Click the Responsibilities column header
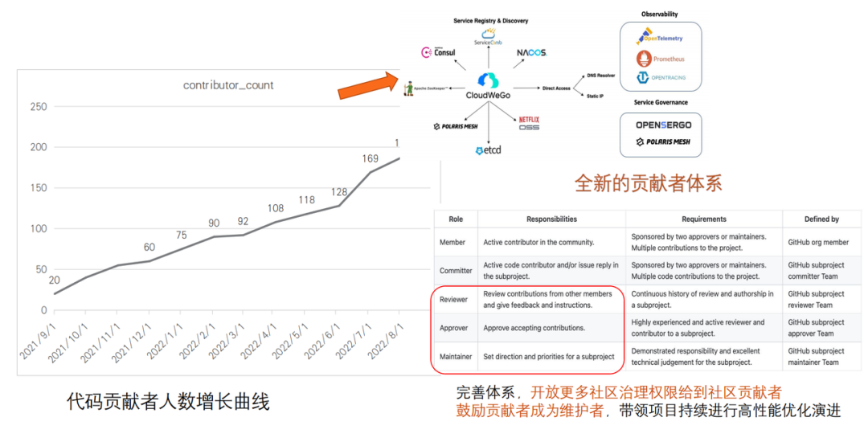This screenshot has width=868, height=434. [x=551, y=219]
